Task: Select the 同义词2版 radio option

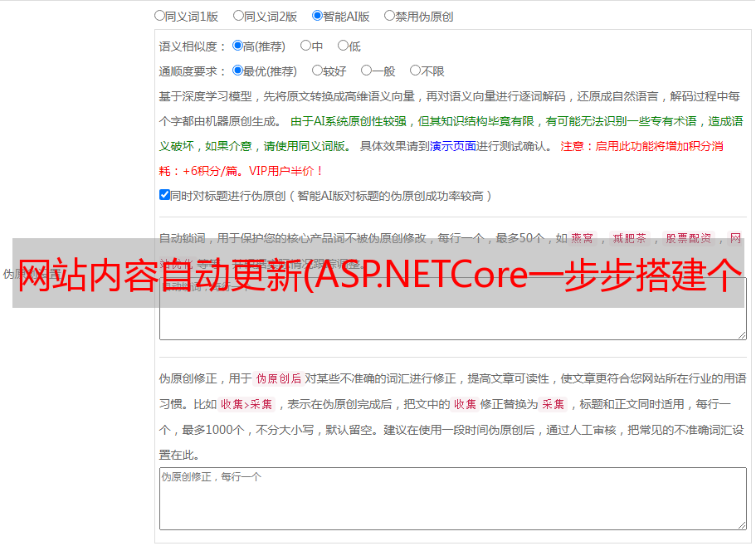Action: (238, 16)
